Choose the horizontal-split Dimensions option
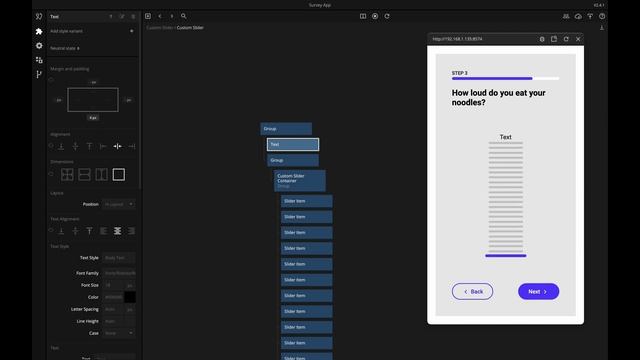The image size is (640, 360). point(84,175)
